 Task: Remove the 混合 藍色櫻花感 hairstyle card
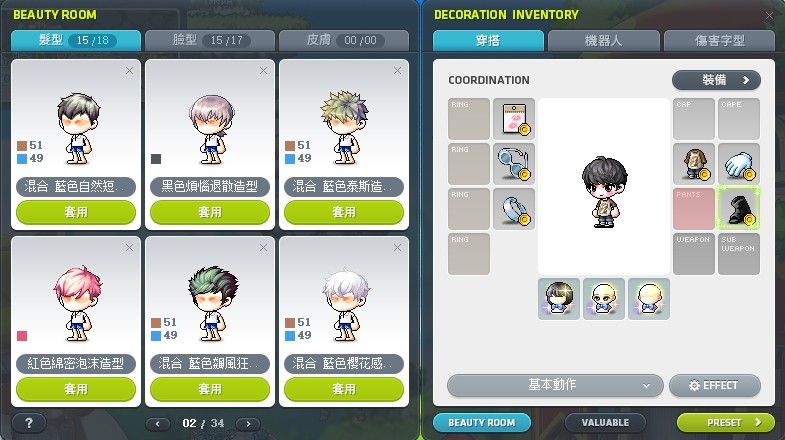(398, 248)
